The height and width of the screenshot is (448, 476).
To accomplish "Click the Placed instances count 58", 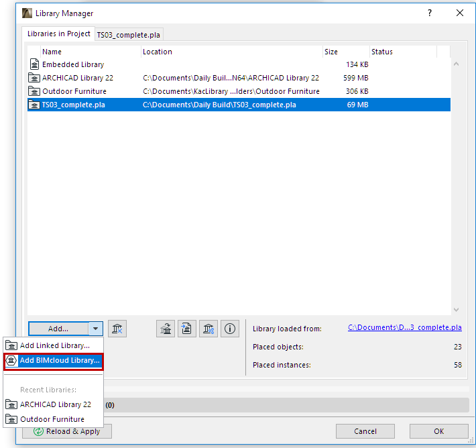I will [457, 365].
